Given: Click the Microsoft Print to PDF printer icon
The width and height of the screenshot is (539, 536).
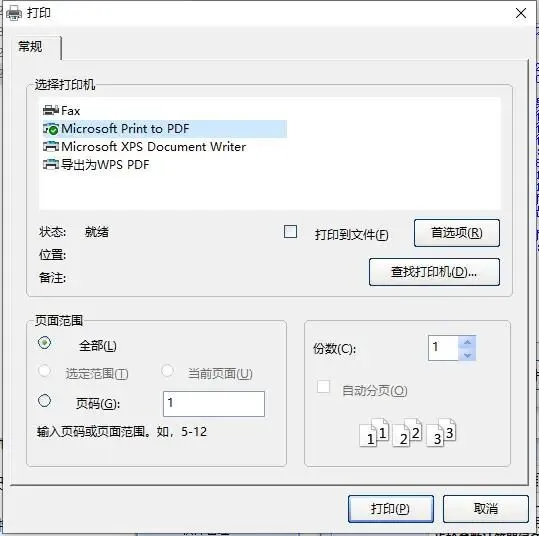Looking at the screenshot, I should [x=51, y=129].
